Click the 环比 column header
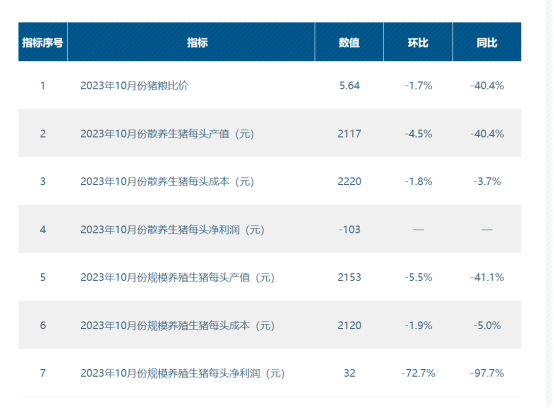 pyautogui.click(x=418, y=42)
